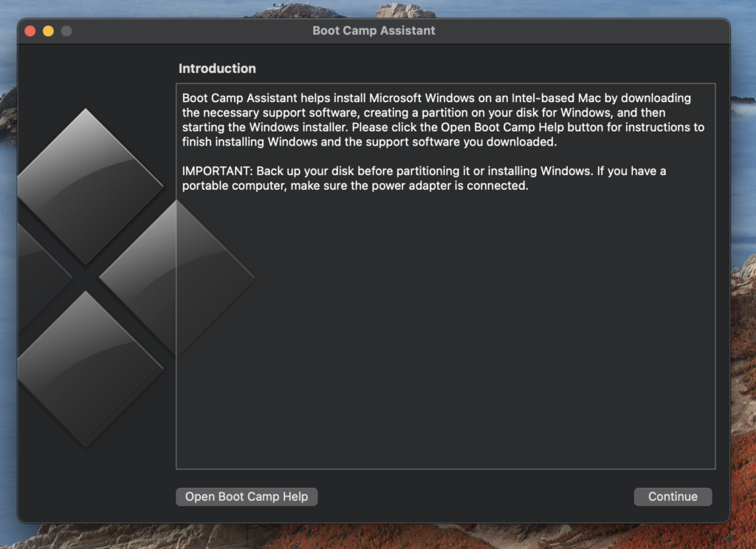
Task: Click the Introduction heading
Action: [217, 69]
